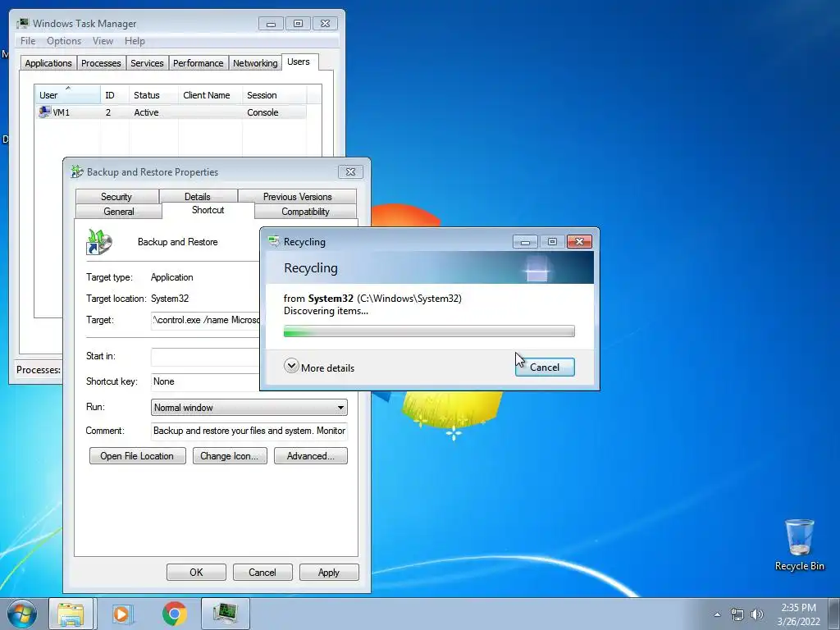Click the Backup and Restore shortcut icon

point(99,242)
